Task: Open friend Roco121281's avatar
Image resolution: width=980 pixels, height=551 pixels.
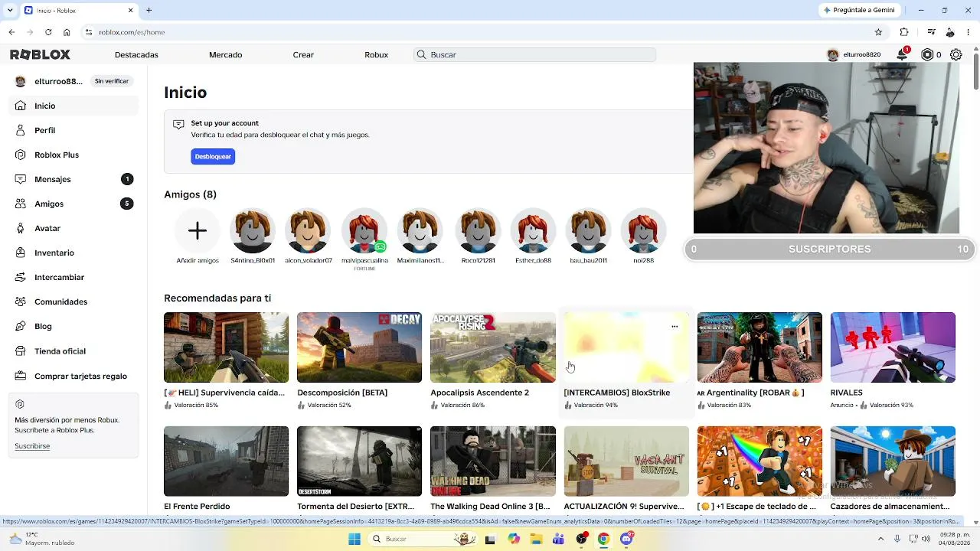Action: coord(478,230)
